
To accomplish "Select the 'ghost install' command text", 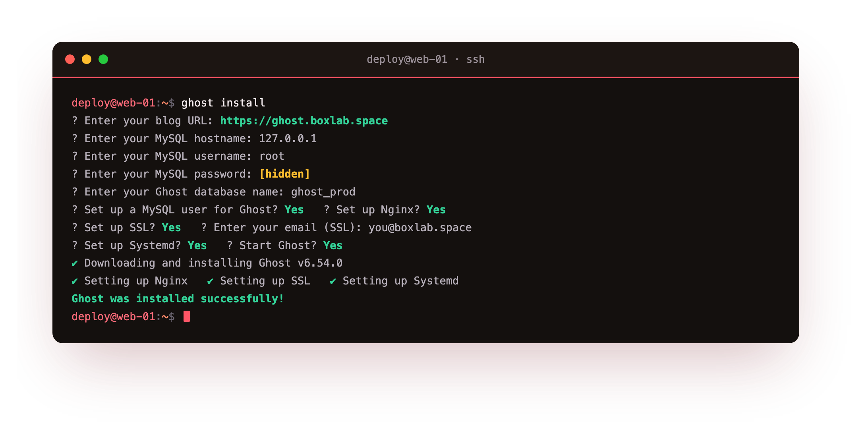I will [x=223, y=103].
